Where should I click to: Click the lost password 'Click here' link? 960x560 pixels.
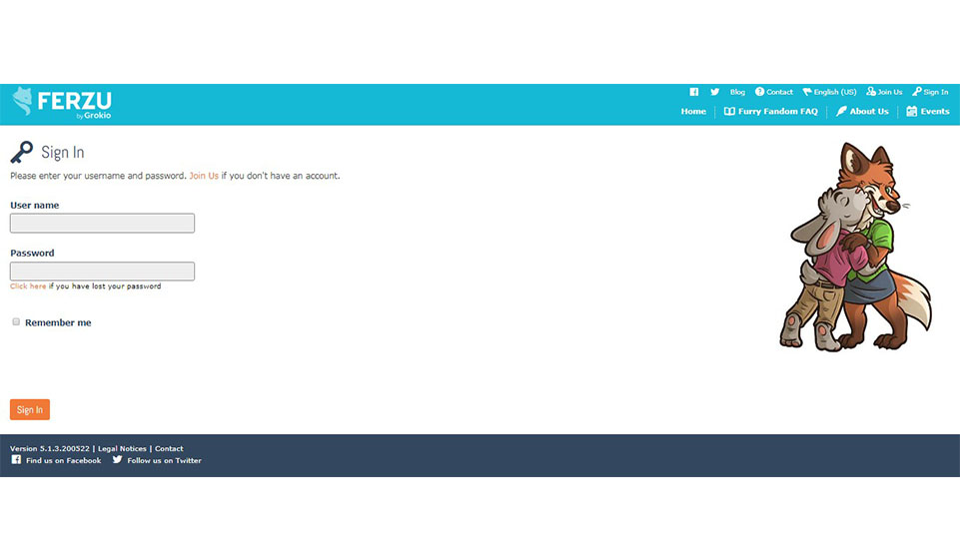(x=28, y=286)
